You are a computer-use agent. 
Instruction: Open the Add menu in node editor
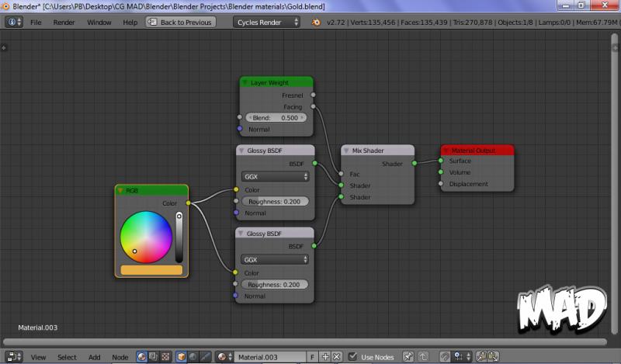pyautogui.click(x=94, y=357)
